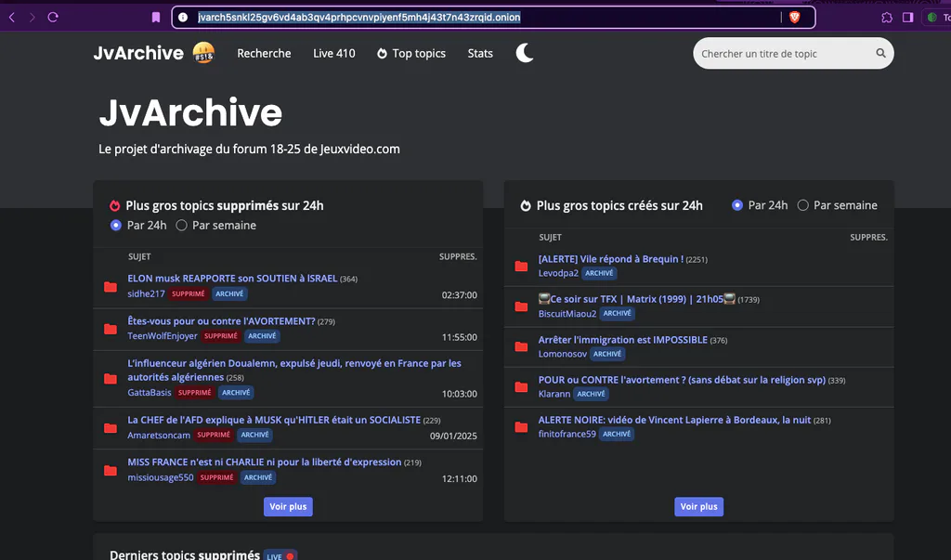Click folder icon beside AFD HITLER topic
The height and width of the screenshot is (560, 951).
tap(111, 428)
